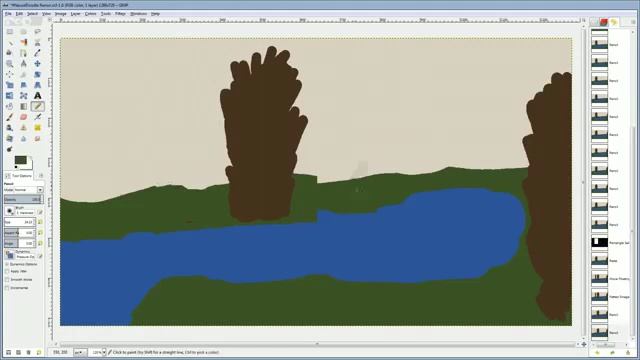Screen dimensions: 640x360
Task: Select the Paintbrush tool
Action: (x=9, y=117)
